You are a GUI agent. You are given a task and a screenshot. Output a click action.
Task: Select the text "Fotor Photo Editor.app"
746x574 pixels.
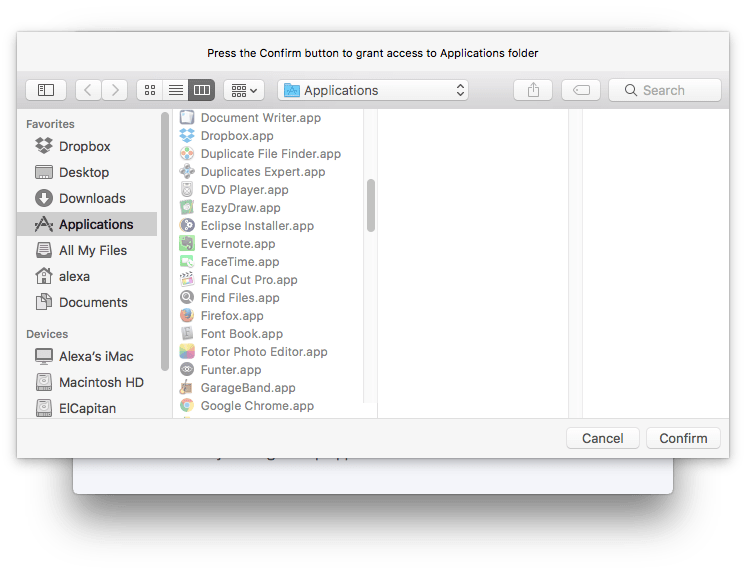pos(264,352)
